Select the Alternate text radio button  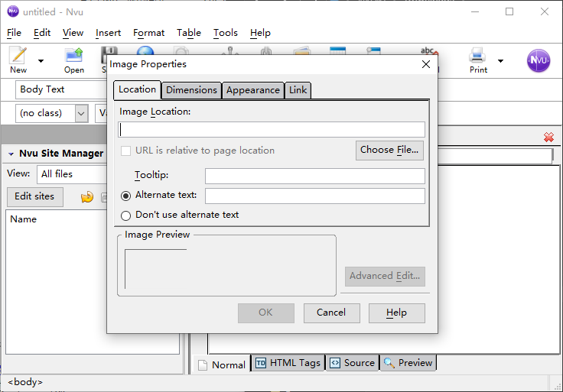click(125, 196)
